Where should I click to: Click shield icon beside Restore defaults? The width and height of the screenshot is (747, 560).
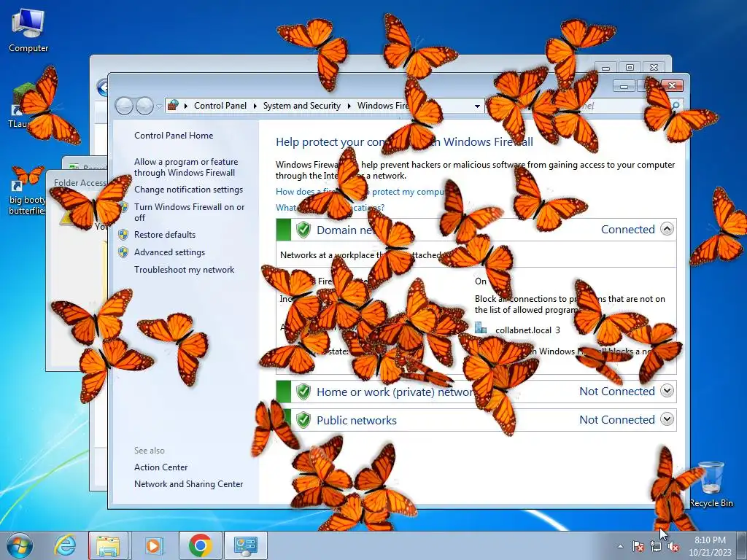[x=123, y=235]
